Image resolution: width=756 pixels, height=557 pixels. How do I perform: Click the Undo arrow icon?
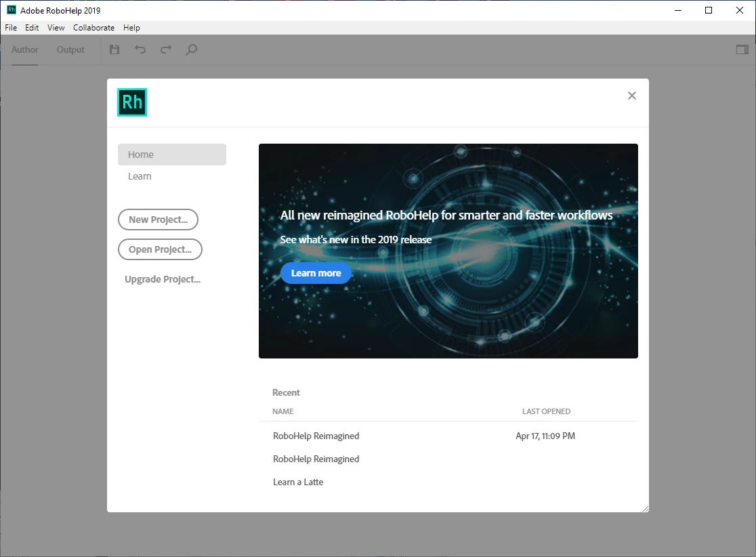(140, 49)
